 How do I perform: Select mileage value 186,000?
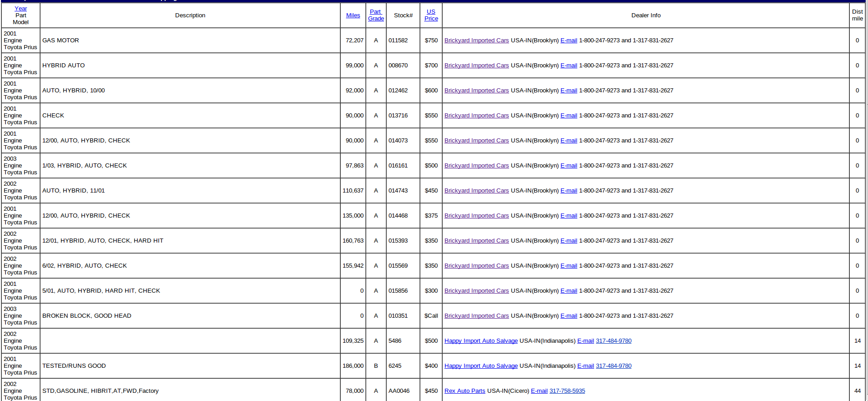pos(353,366)
